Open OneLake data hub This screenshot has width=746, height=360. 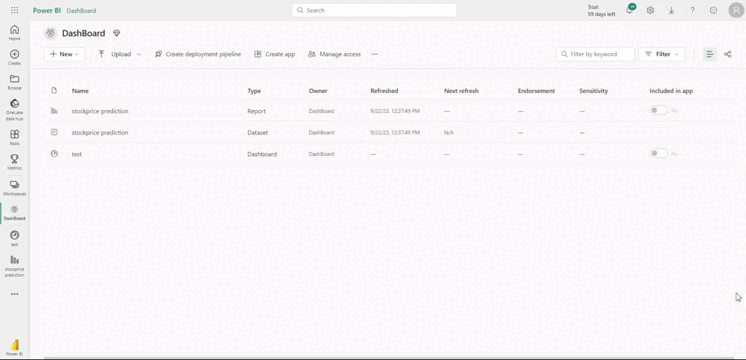[x=14, y=110]
